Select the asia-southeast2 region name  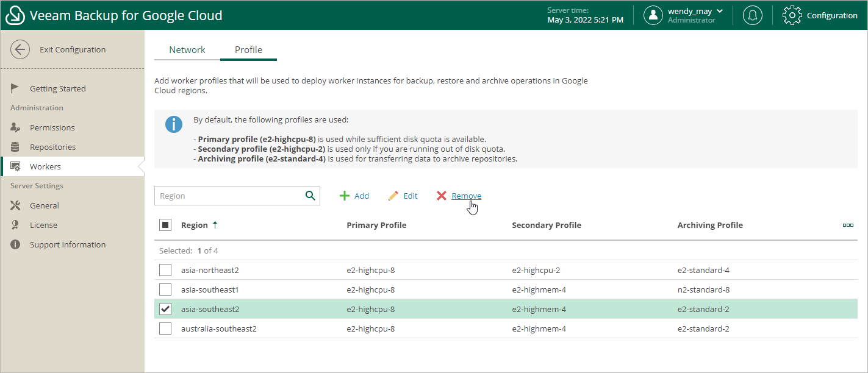click(x=210, y=309)
